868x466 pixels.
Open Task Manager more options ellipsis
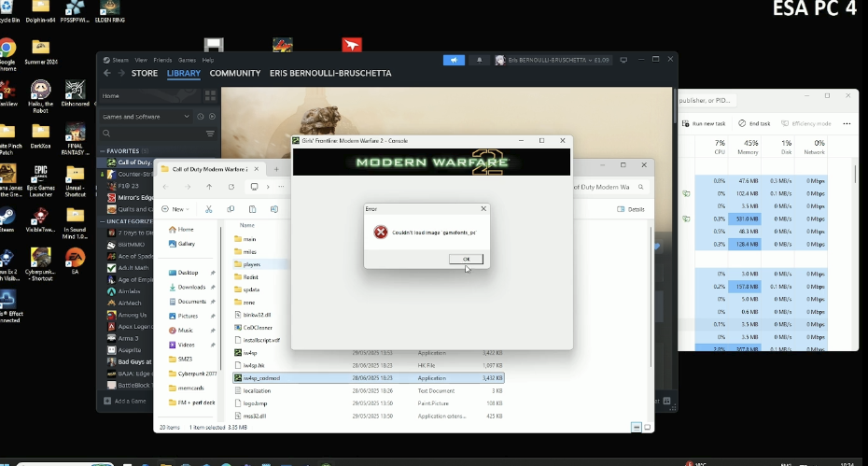[x=847, y=123]
